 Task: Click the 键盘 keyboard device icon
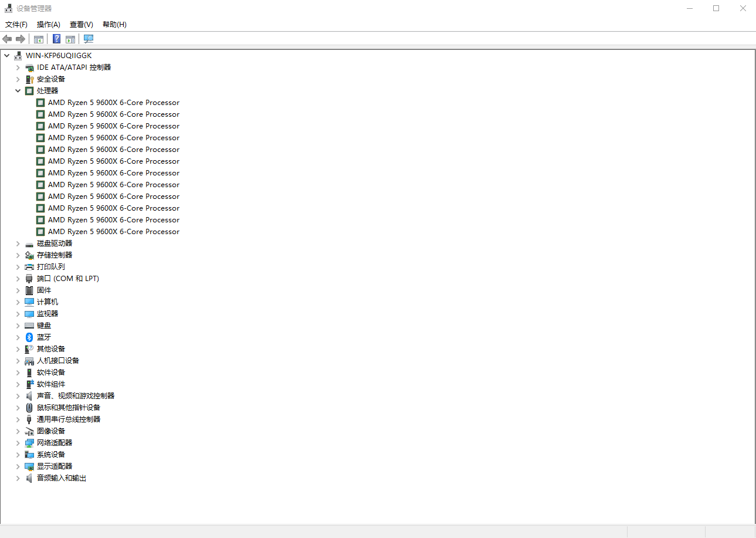[29, 326]
